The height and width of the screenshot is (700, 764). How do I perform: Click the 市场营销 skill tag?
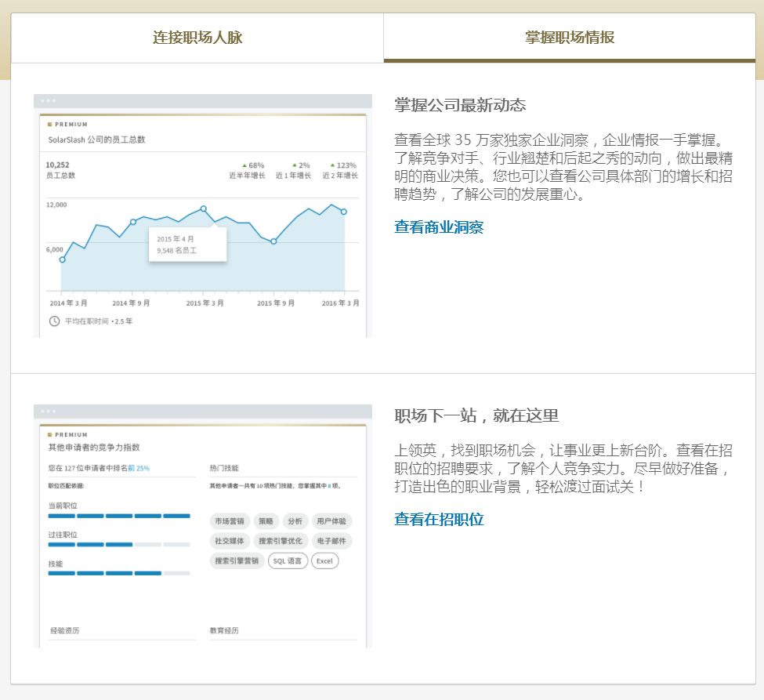[x=230, y=521]
